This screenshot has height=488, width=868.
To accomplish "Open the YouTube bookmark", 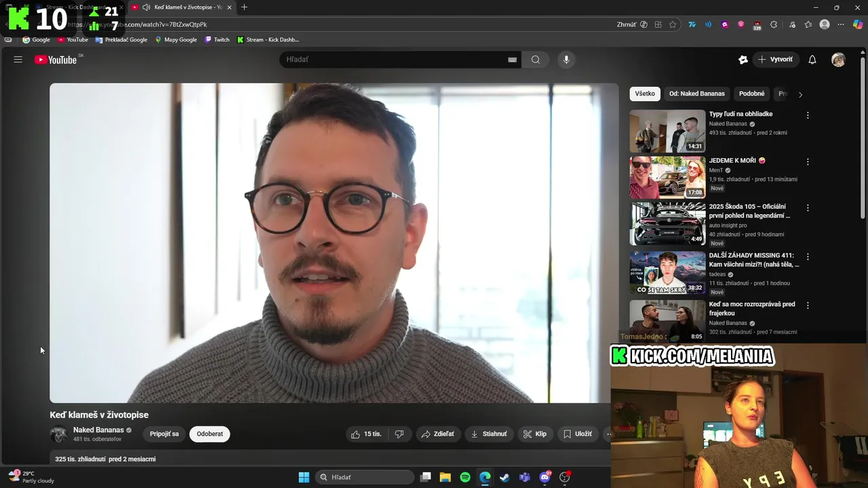I will pos(73,40).
